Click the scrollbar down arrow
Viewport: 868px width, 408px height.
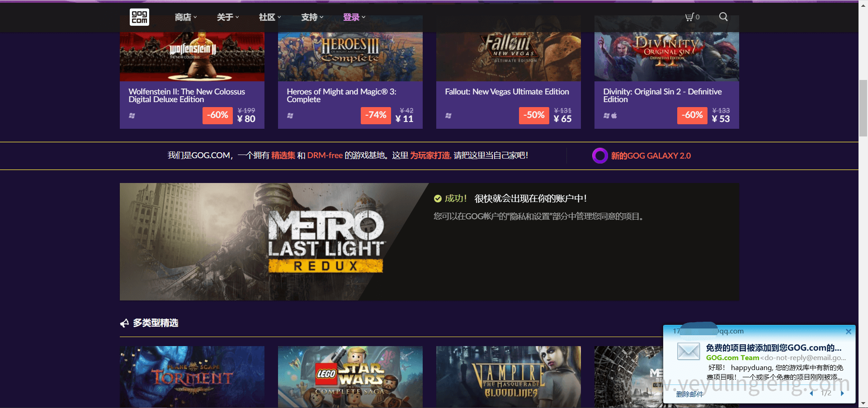click(863, 403)
